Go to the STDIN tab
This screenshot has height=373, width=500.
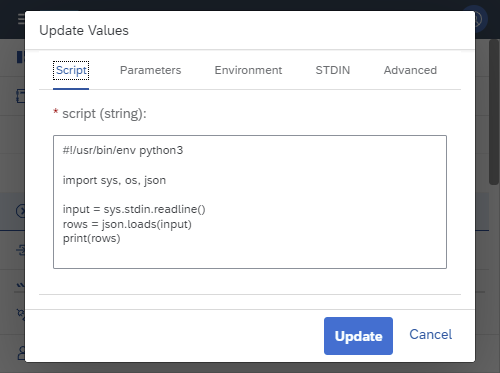[x=333, y=70]
